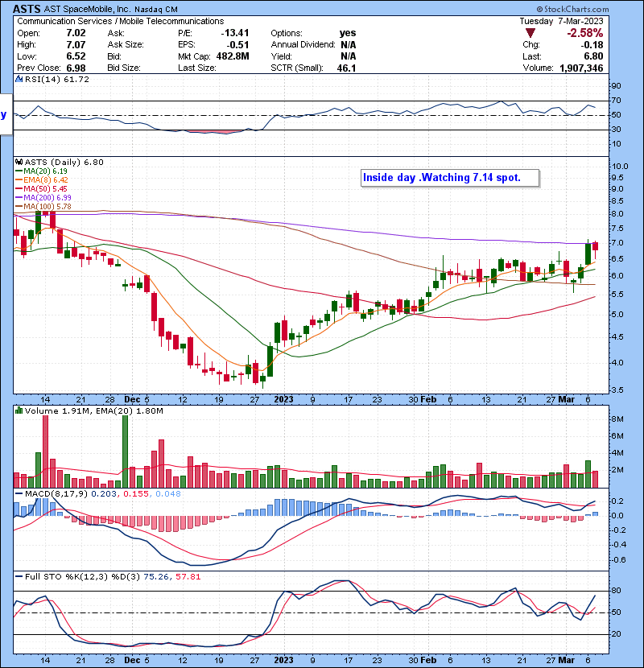Click the stochastic %D value 57.81
This screenshot has height=668, width=644.
(188, 577)
